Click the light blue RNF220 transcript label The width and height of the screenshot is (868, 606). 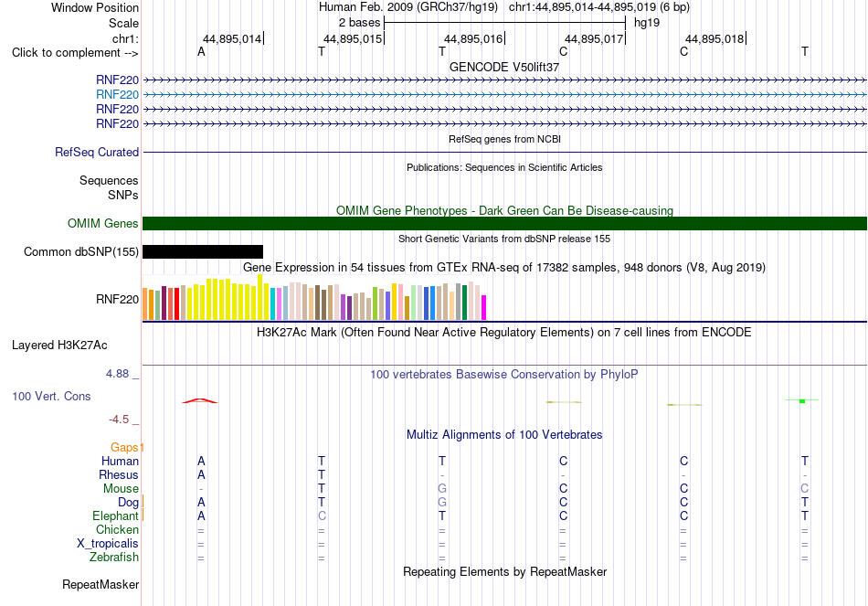[117, 95]
